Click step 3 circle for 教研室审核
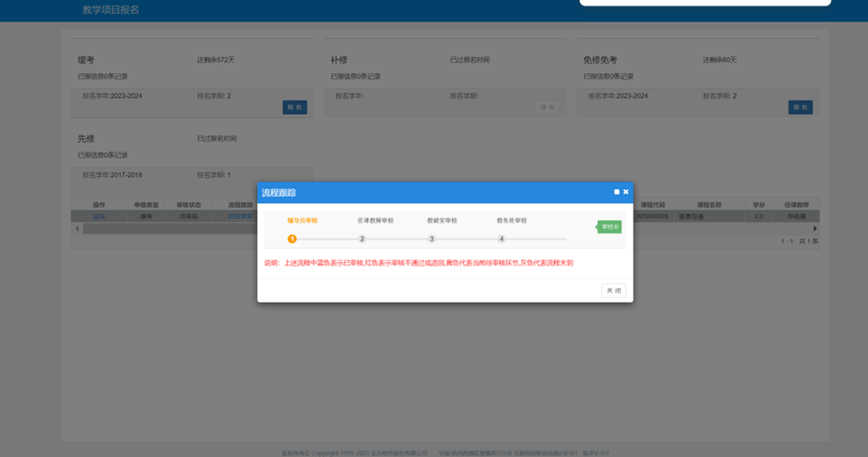 tap(431, 238)
